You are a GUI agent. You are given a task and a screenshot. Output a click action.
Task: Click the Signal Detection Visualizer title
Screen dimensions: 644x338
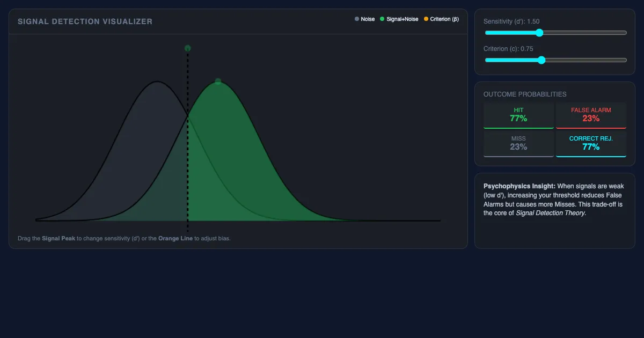85,21
